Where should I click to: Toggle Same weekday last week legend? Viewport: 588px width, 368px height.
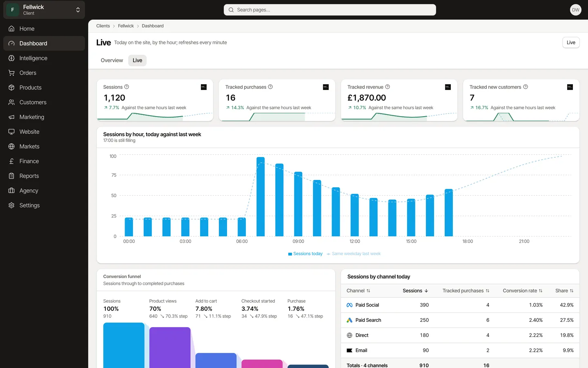354,254
